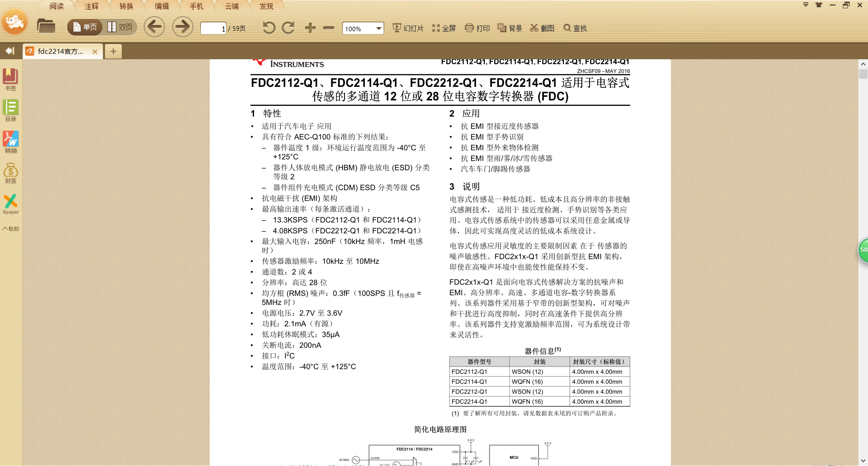This screenshot has width=868, height=466.
Task: Go to next page arrow
Action: pos(183,27)
